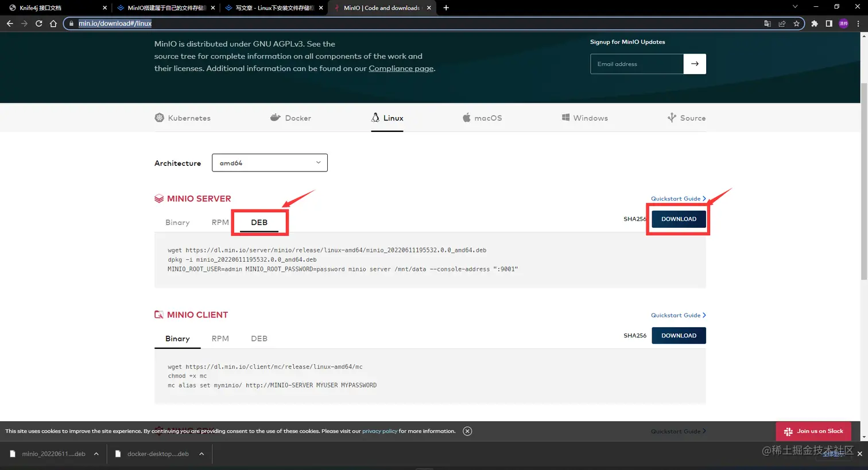The height and width of the screenshot is (470, 868).
Task: Select the Kubernetes platform tab
Action: click(183, 118)
